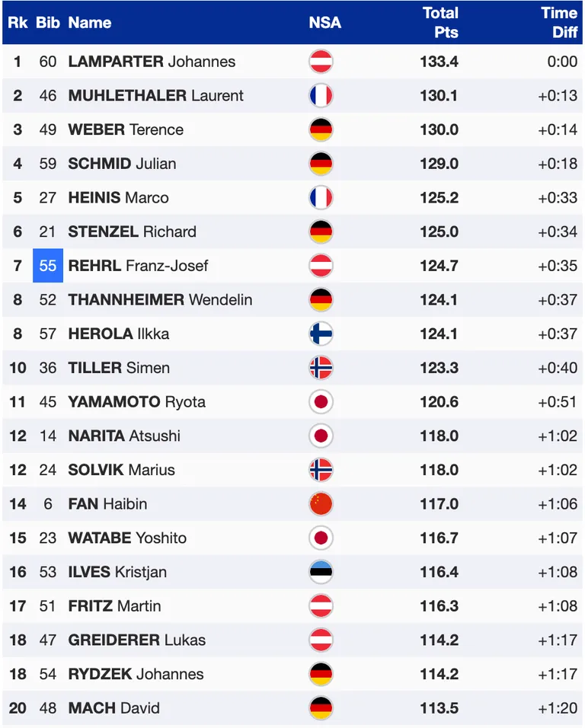Select WATABE Yoshito's name
The image size is (585, 728).
coord(127,538)
